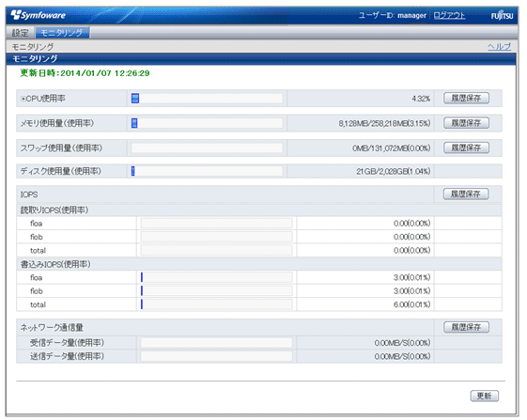The height and width of the screenshot is (420, 527).
Task: Click the memory usage progress bar
Action: pos(207,123)
